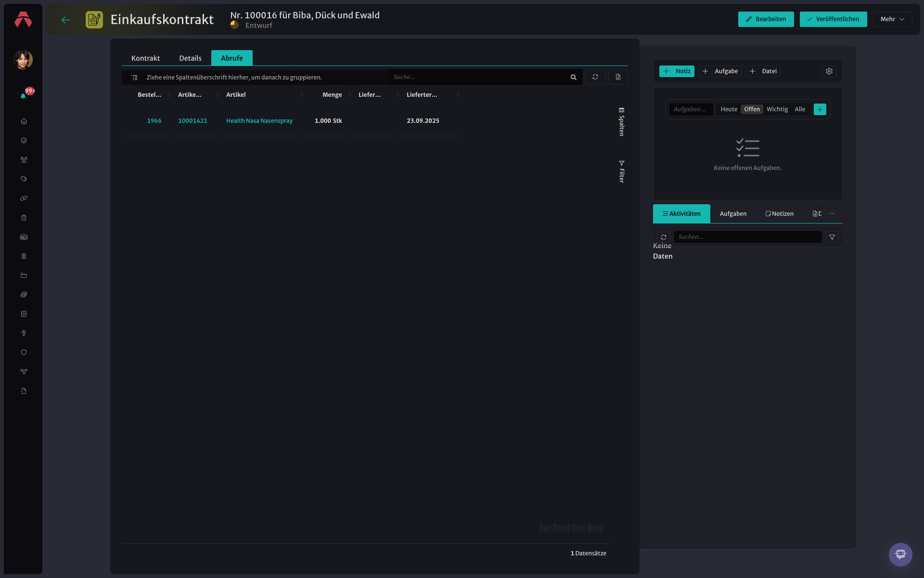
Task: Select the Wichtig task filter
Action: tap(777, 109)
